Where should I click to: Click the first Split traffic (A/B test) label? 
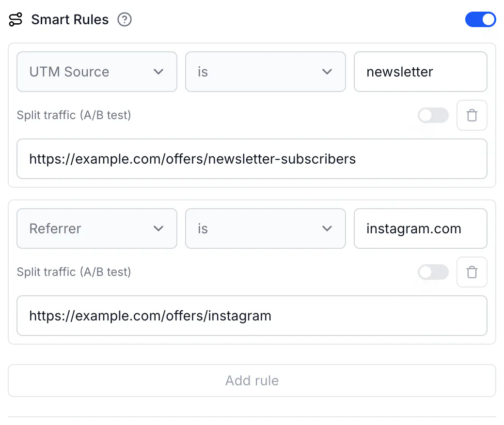pos(74,115)
